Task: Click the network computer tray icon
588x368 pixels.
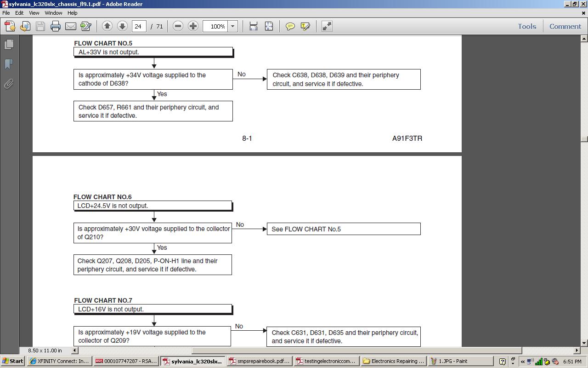Action: point(530,362)
